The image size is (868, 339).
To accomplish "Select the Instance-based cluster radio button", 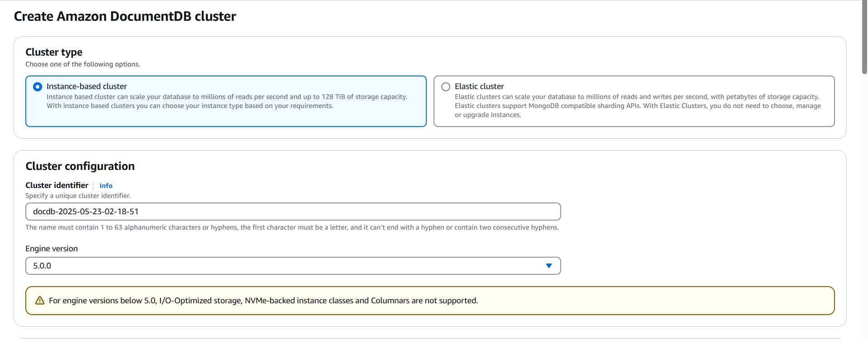I will (38, 87).
